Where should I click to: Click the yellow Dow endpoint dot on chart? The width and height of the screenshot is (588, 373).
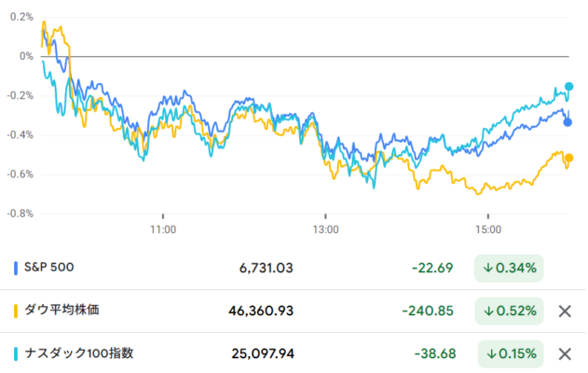(569, 159)
